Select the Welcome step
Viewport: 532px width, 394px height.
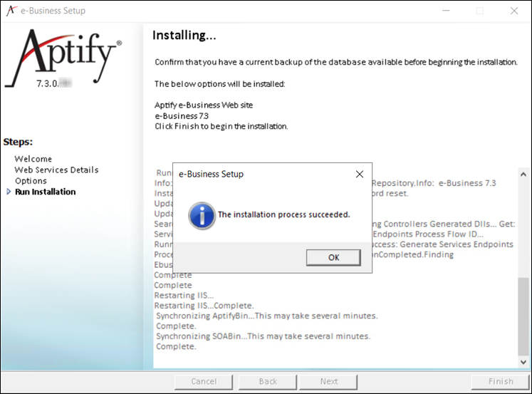pos(33,159)
